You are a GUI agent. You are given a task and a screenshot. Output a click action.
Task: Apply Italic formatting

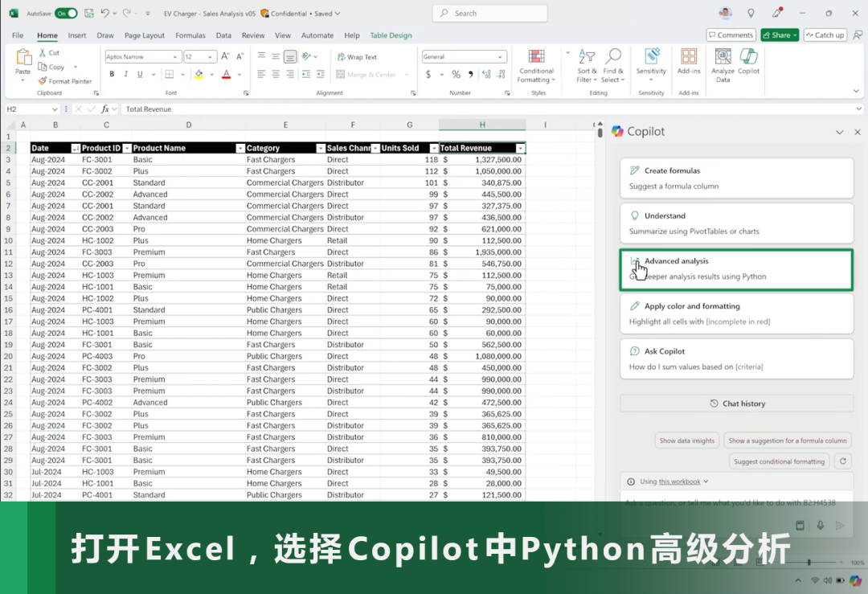[125, 74]
